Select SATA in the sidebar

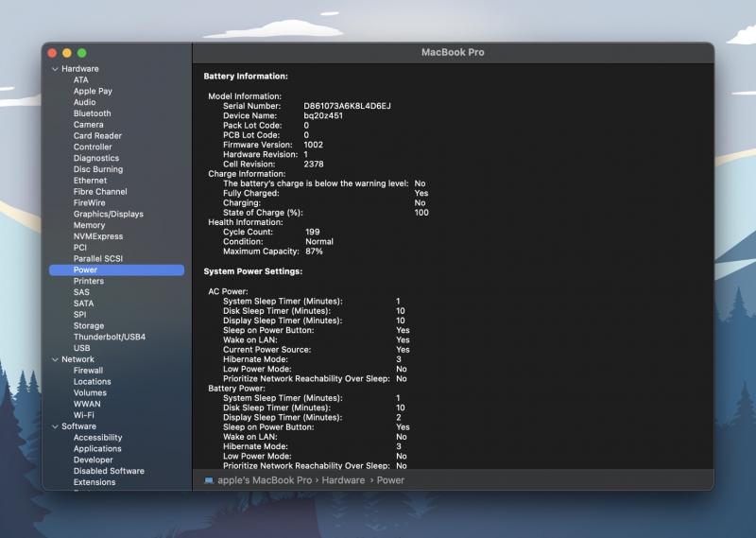(83, 304)
